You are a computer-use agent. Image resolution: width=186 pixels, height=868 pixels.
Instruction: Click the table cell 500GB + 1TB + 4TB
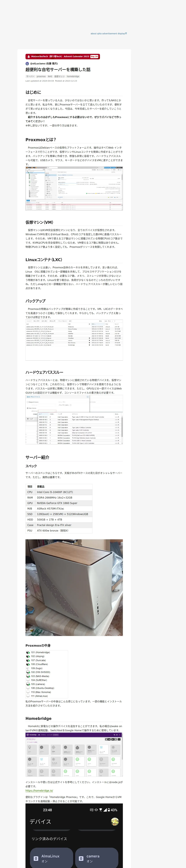click(63, 520)
